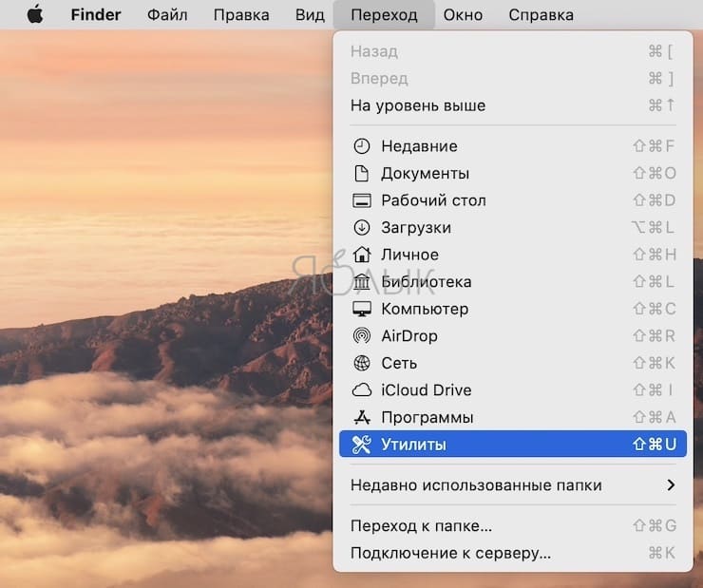
Task: Select Недавние in the menu
Action: [x=513, y=146]
